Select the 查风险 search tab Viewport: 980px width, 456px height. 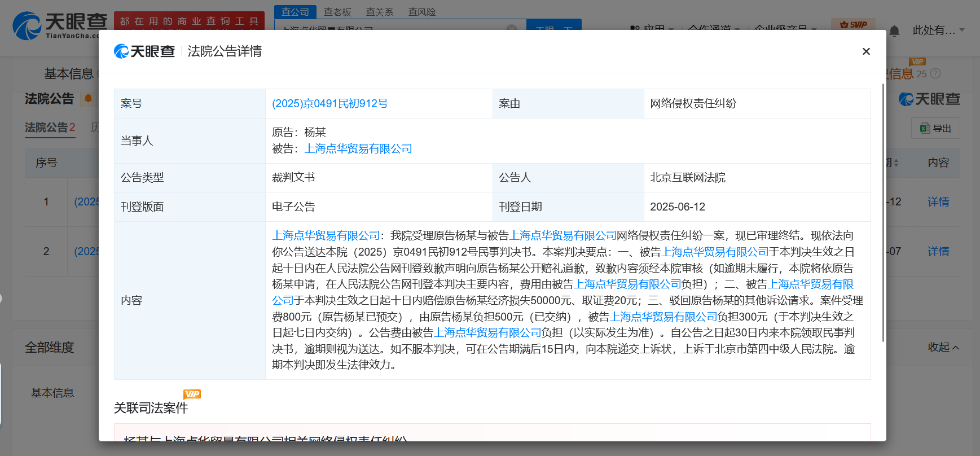(422, 12)
